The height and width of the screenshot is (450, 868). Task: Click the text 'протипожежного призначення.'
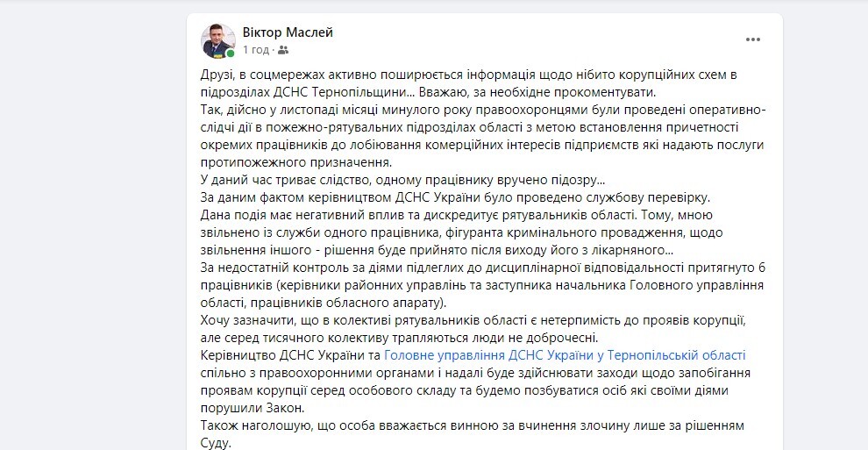tap(295, 163)
